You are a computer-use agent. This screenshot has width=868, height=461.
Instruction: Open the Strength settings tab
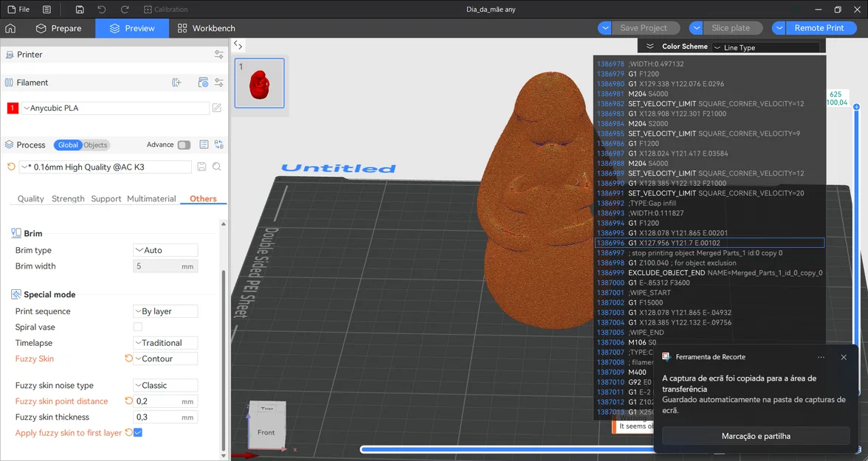tap(68, 198)
